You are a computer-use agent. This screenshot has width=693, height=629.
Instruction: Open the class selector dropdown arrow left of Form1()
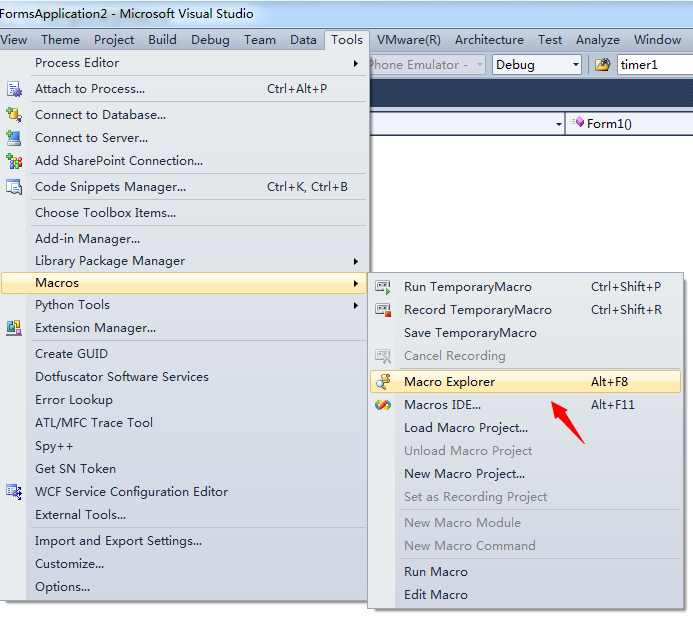(559, 124)
